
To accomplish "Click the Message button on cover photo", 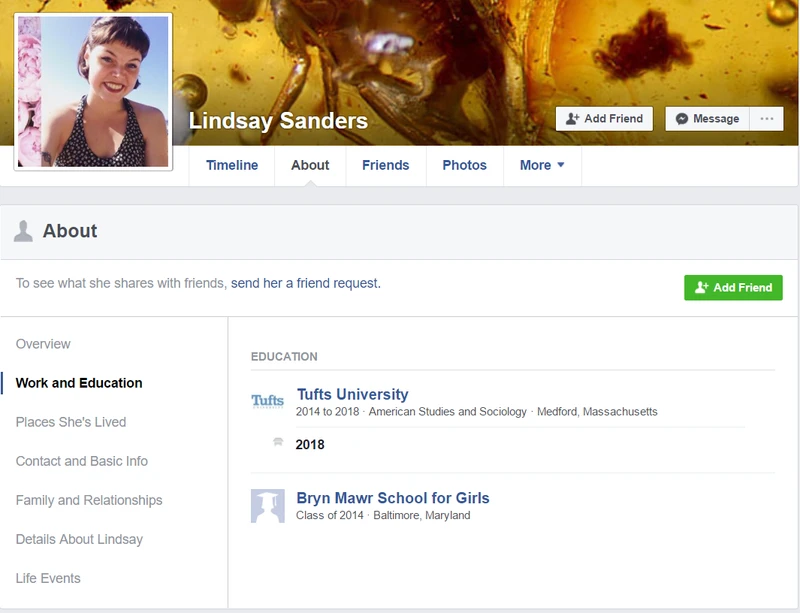I will (x=707, y=119).
